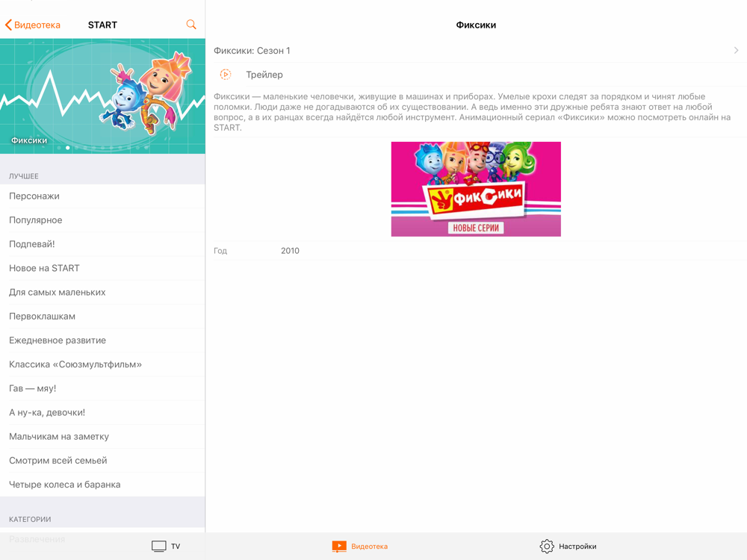Open Новое на START
This screenshot has width=747, height=560.
tap(102, 268)
